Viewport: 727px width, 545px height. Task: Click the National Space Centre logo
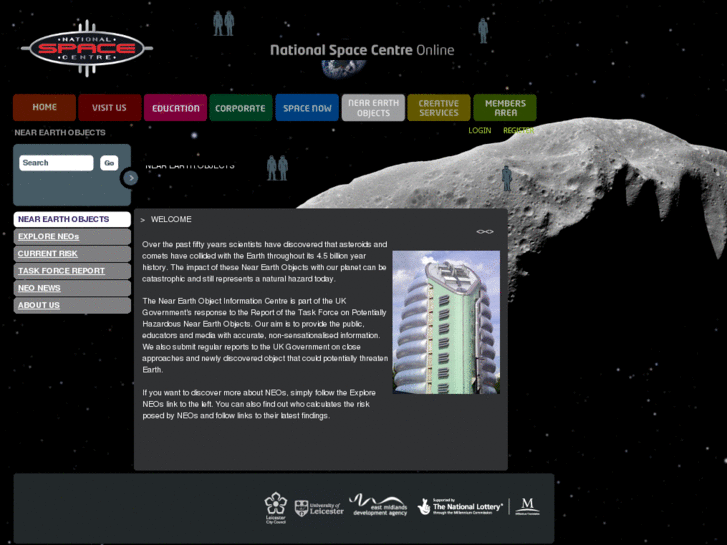click(x=87, y=48)
